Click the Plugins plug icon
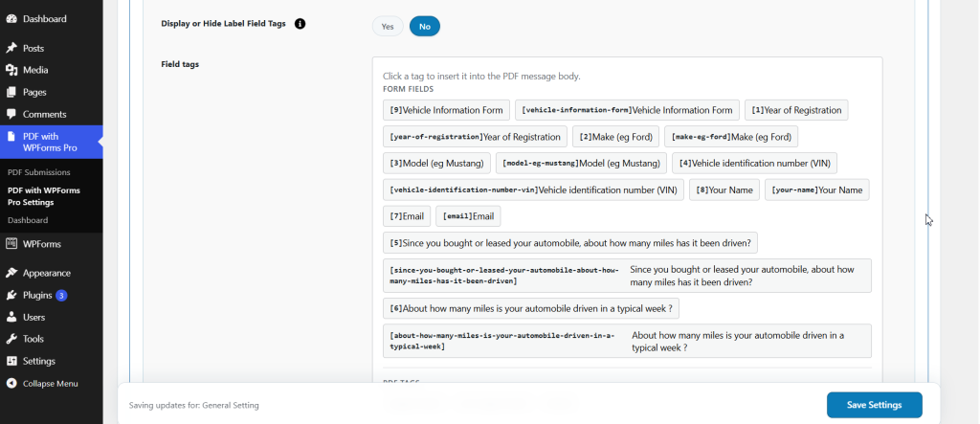980x424 pixels. 11,295
